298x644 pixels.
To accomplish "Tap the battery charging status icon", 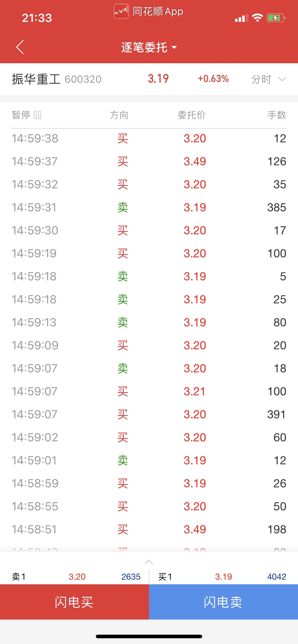I will (276, 18).
